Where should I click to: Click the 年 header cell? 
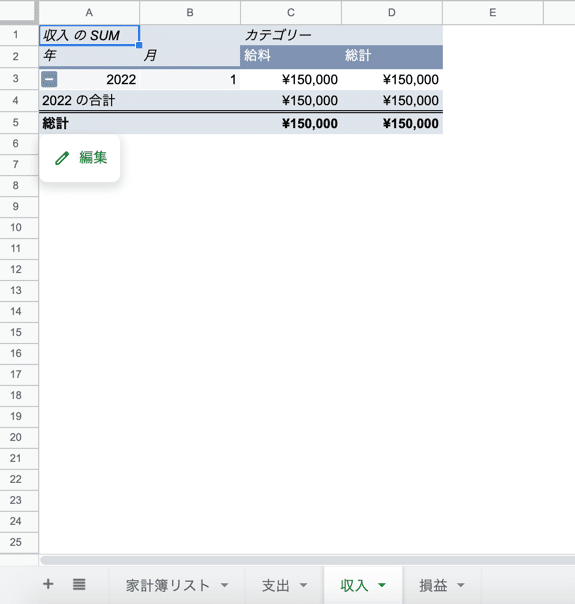(89, 56)
